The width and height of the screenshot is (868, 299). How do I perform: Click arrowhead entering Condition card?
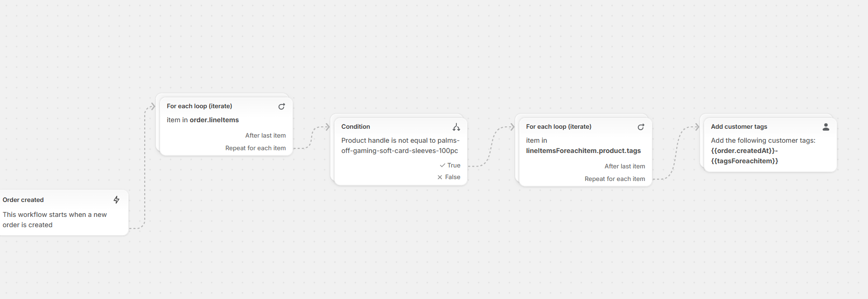[x=328, y=127]
